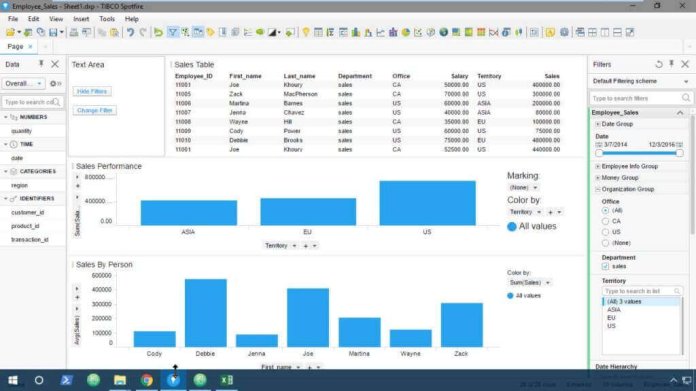Insert a Cross Table visualization
Screen dimensions: 696x391
click(330, 32)
